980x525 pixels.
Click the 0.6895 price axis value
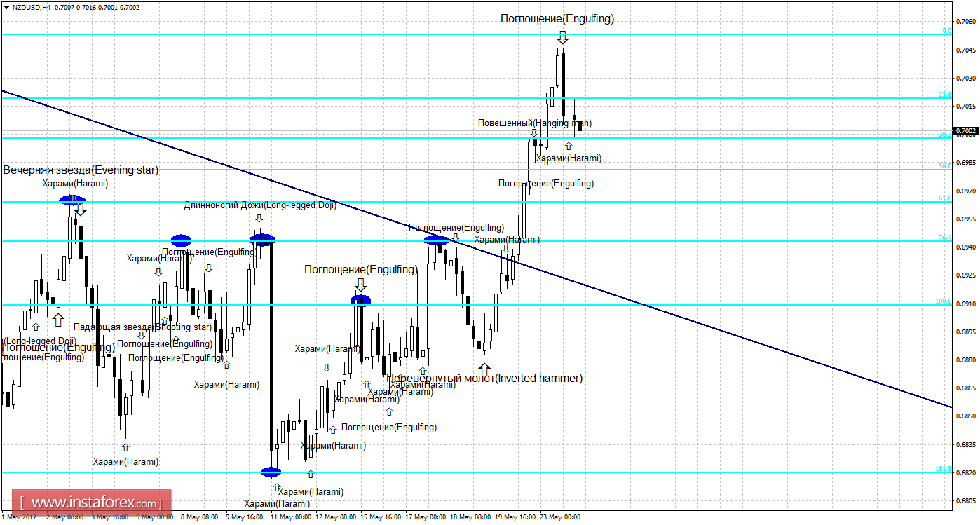point(967,332)
